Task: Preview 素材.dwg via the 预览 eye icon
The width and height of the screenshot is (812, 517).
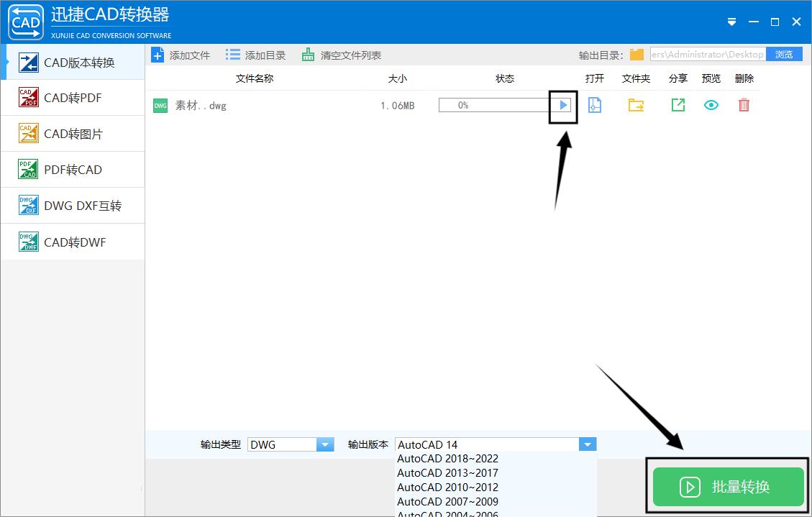Action: coord(711,104)
